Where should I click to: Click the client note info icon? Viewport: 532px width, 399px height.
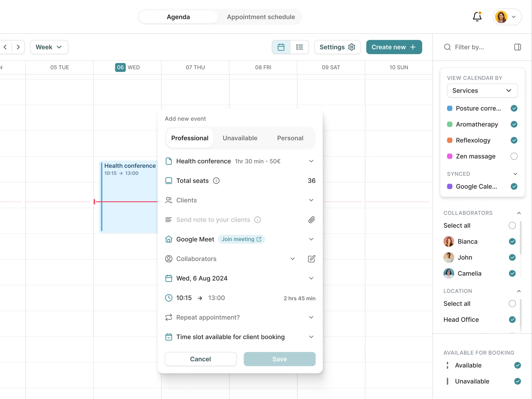[258, 220]
